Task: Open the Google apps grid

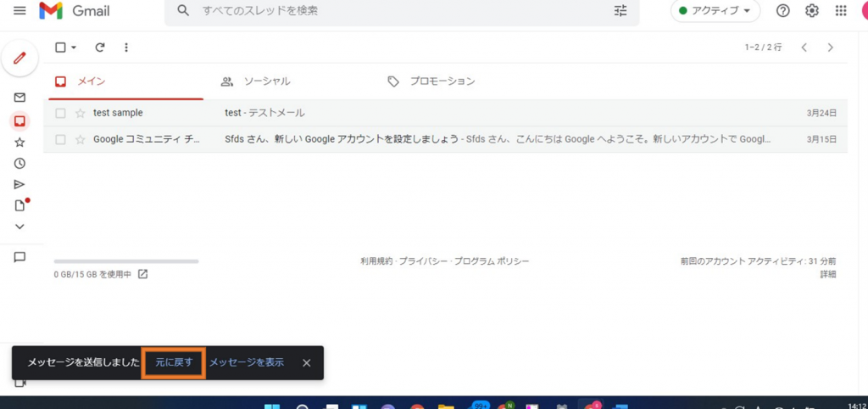Action: point(840,10)
